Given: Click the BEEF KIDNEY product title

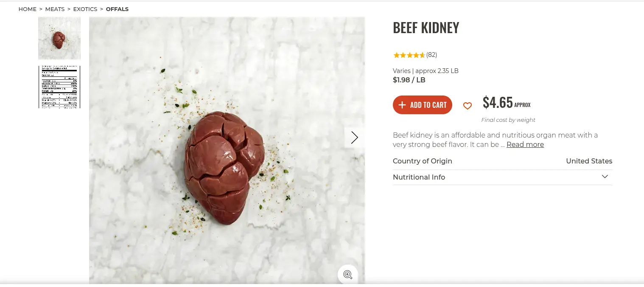Looking at the screenshot, I should (x=426, y=28).
